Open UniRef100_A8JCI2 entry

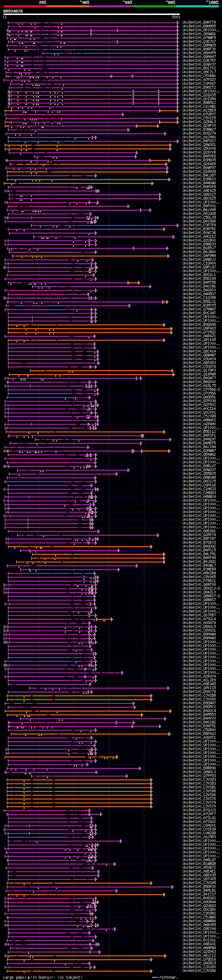199,955
